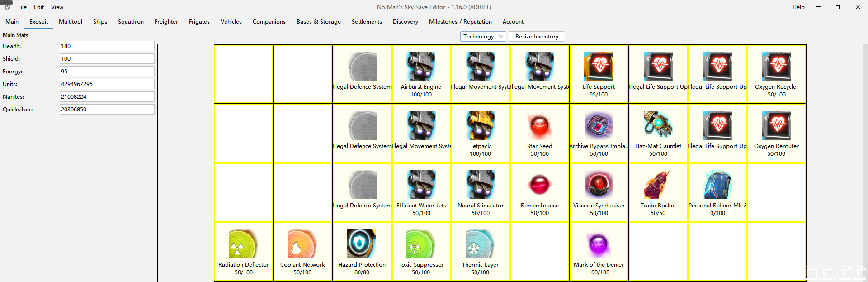Go to the Vehicles tab
Screen dimensions: 868x282
coord(231,22)
